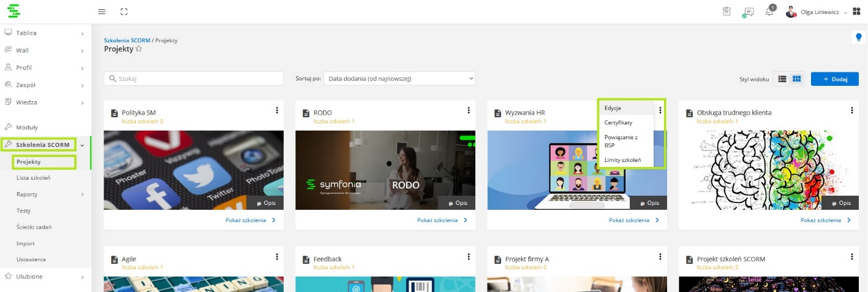Choose Certyfikaty in the context menu
868x292 pixels.
[x=618, y=123]
